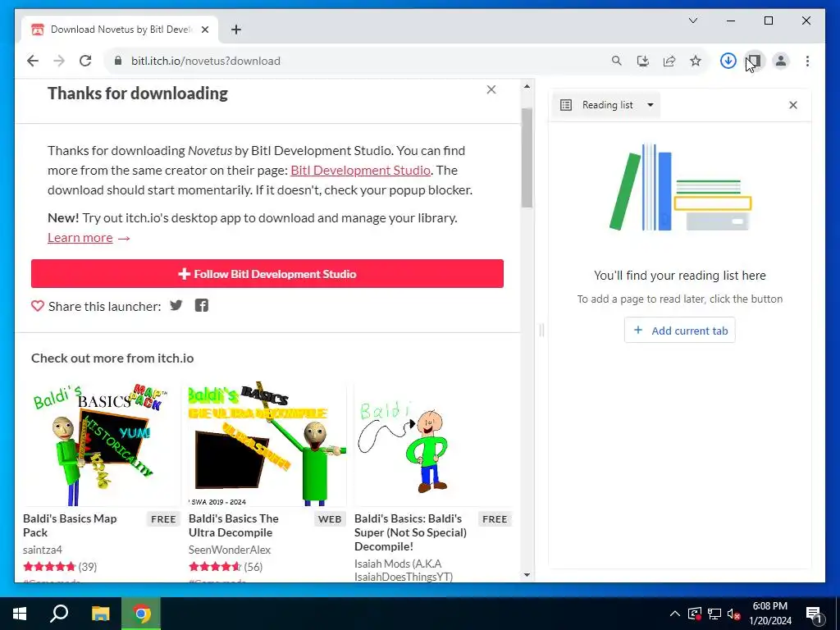
Task: Open Chrome three-dot menu
Action: point(807,61)
